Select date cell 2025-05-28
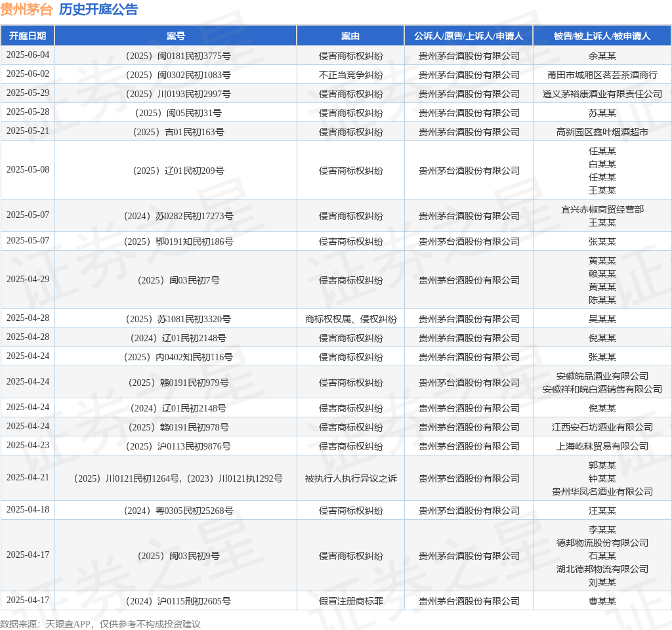 [28, 112]
